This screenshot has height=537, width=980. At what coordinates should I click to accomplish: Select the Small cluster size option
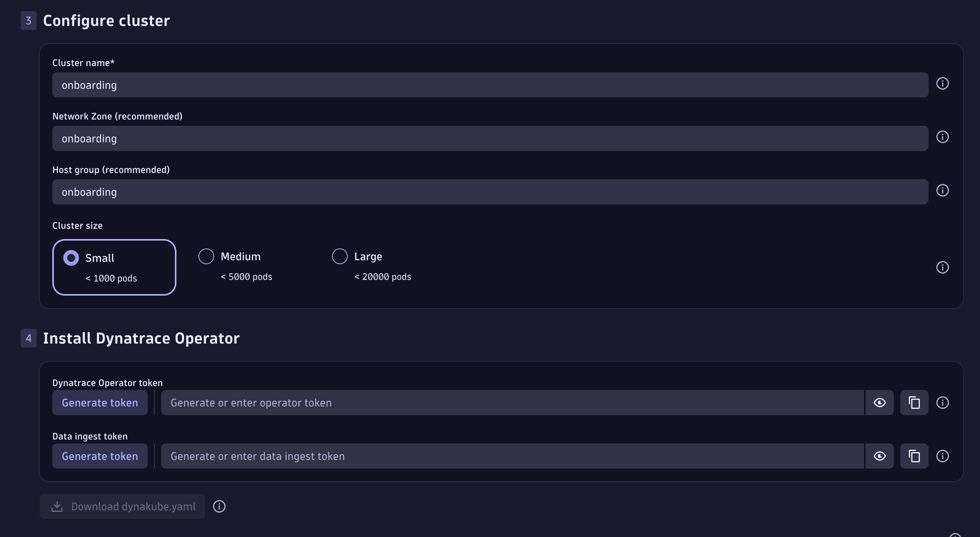coord(71,258)
